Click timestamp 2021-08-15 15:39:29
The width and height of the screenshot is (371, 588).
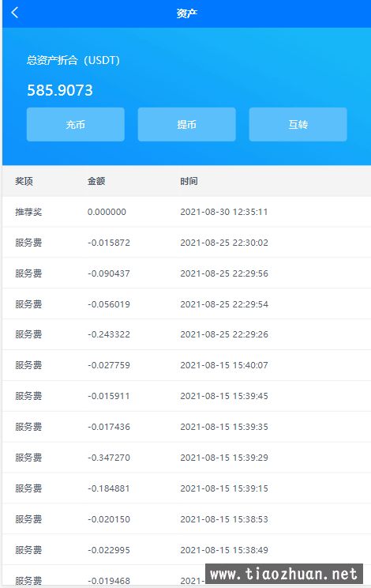[x=224, y=458]
